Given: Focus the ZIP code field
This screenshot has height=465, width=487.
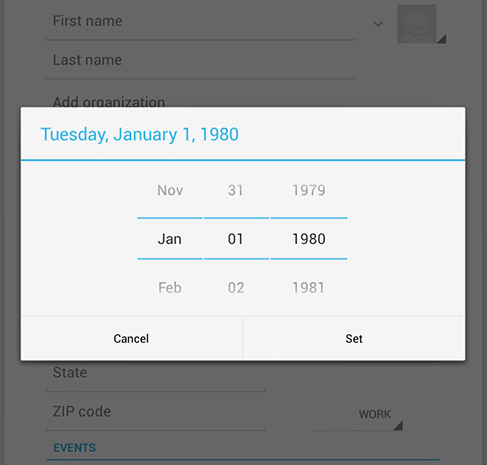Looking at the screenshot, I should (156, 413).
